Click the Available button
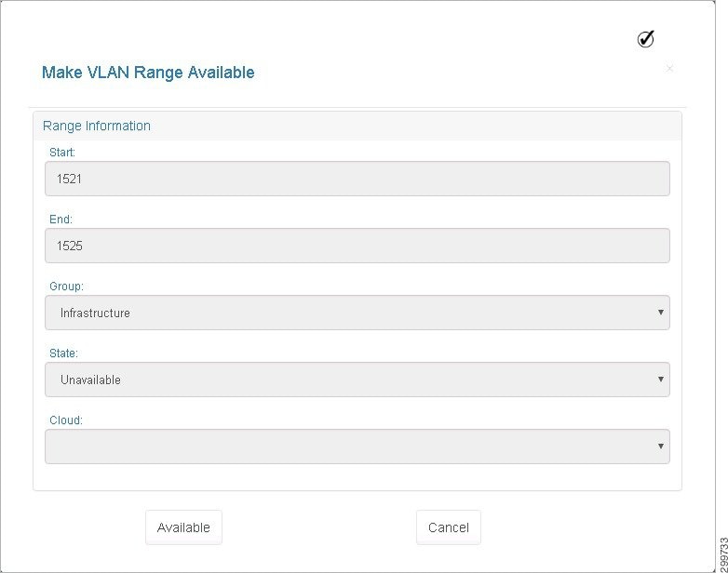 click(183, 527)
